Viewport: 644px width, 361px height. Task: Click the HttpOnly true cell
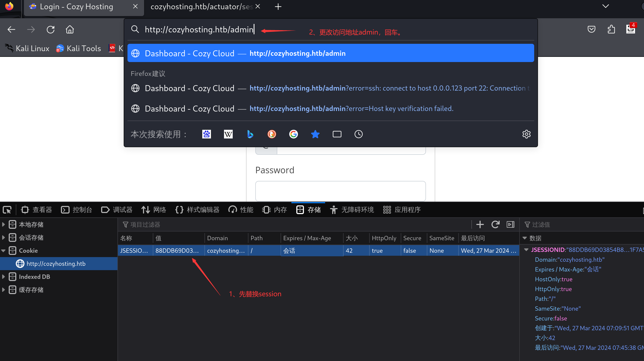pos(385,251)
